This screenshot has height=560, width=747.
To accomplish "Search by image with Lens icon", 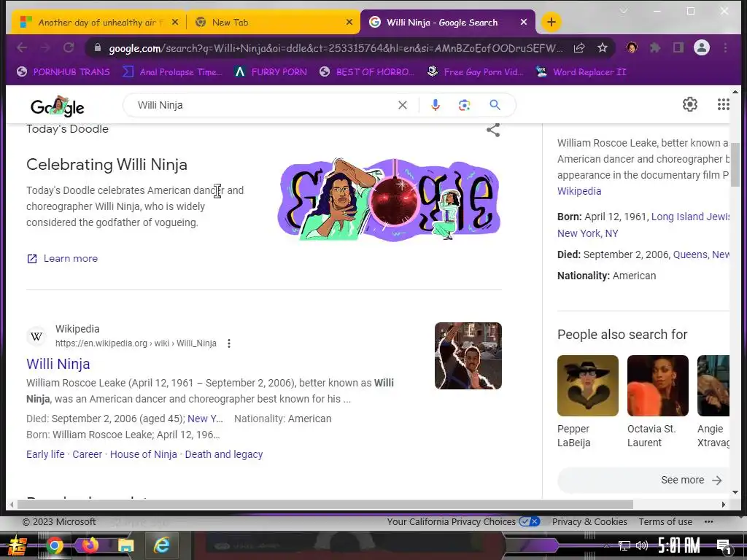I will [465, 105].
